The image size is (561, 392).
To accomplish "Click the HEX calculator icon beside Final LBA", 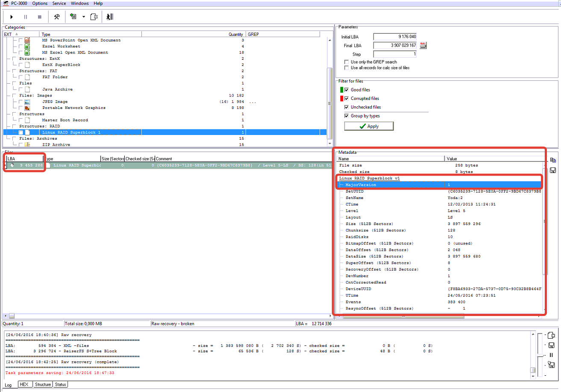I will [x=423, y=45].
